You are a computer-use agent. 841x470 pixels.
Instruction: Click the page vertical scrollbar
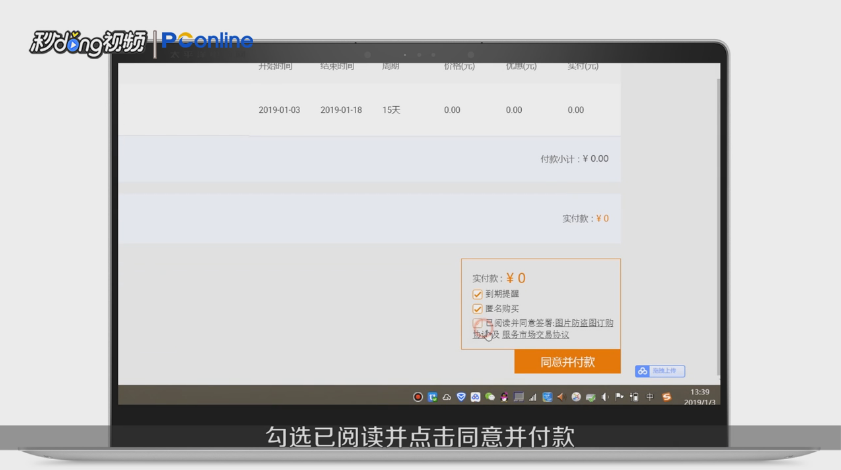click(x=718, y=225)
